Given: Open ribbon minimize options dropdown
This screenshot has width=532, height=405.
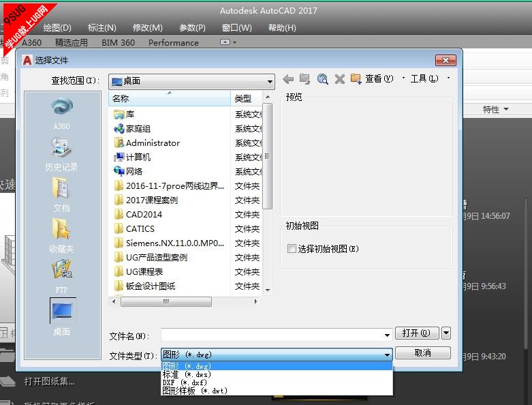Looking at the screenshot, I should pos(235,42).
